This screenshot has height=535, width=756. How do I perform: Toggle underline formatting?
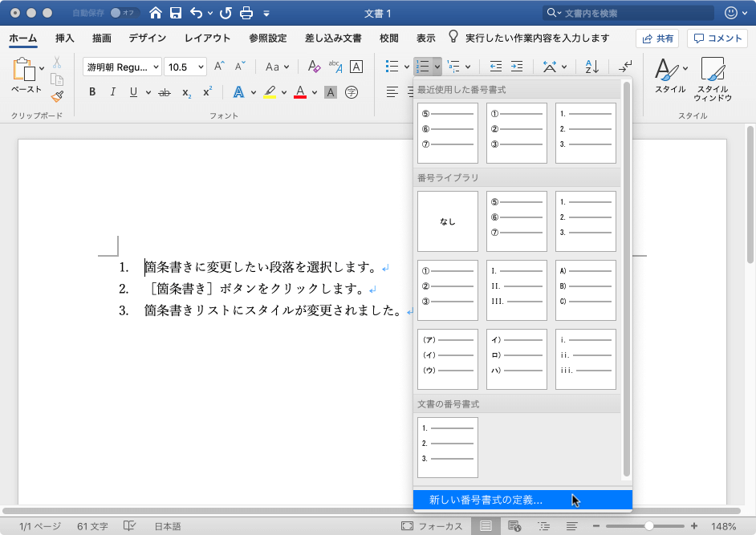pyautogui.click(x=133, y=92)
